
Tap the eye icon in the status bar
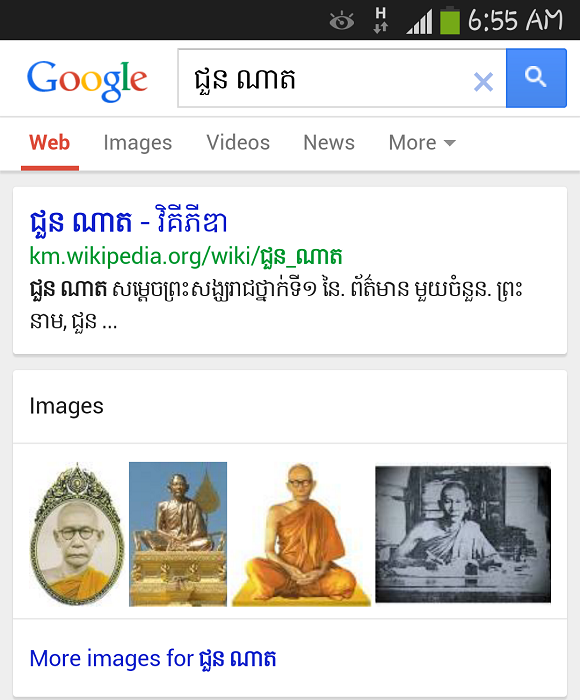coord(342,21)
